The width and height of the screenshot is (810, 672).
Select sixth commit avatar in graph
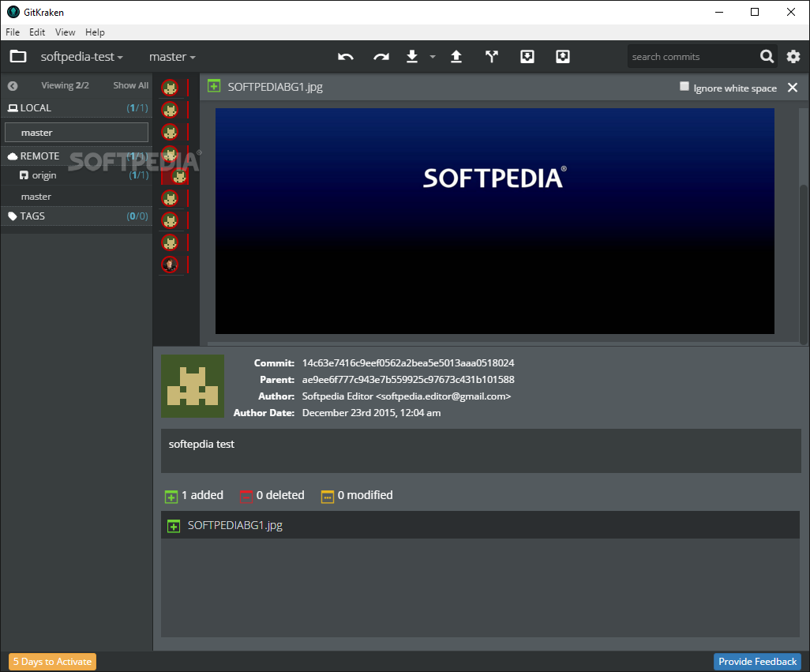[x=170, y=198]
